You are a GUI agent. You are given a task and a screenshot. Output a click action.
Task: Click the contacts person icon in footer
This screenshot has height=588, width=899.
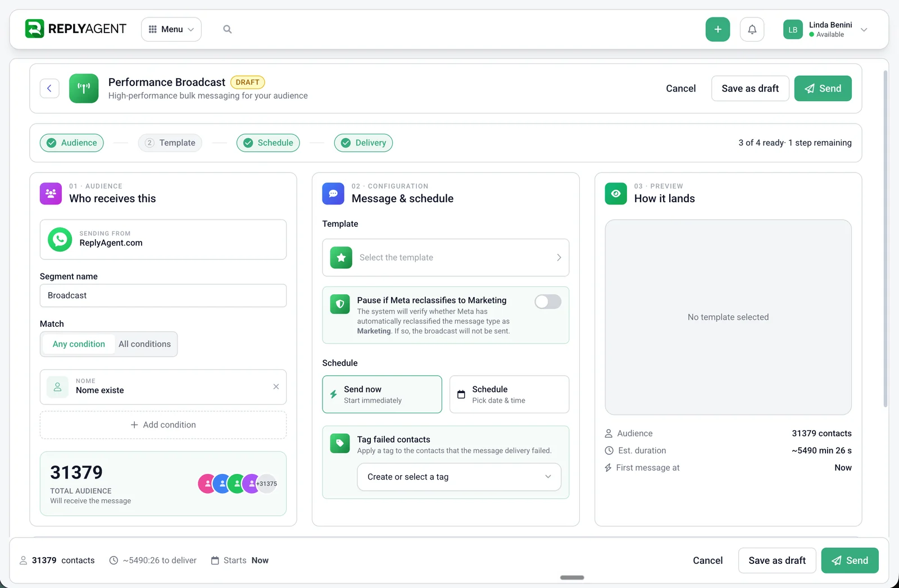[24, 560]
